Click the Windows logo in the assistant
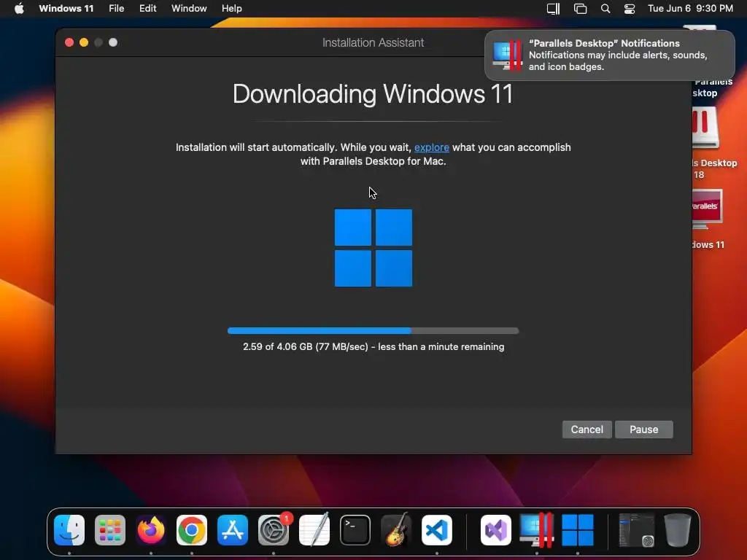The image size is (747, 560). pos(373,248)
